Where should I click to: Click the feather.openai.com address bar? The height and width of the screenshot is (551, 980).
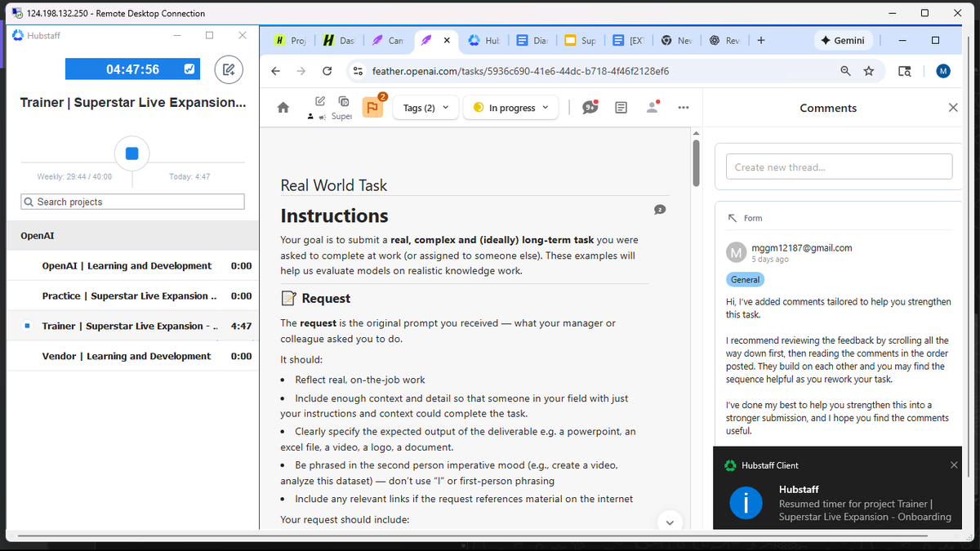(520, 71)
